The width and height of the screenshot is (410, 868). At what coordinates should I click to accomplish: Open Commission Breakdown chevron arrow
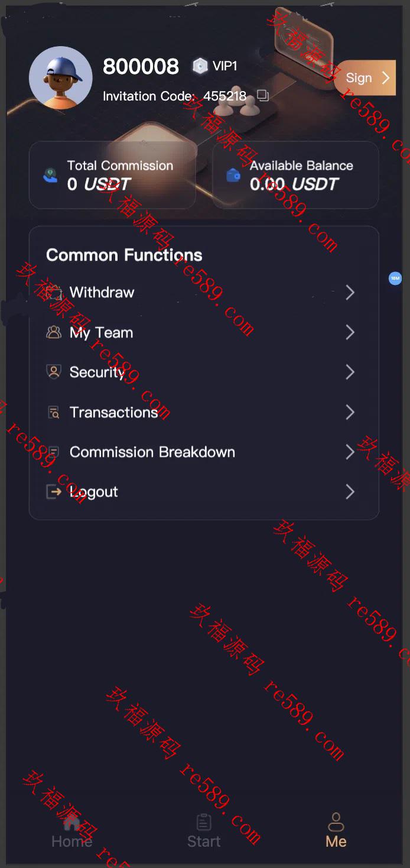click(x=350, y=452)
